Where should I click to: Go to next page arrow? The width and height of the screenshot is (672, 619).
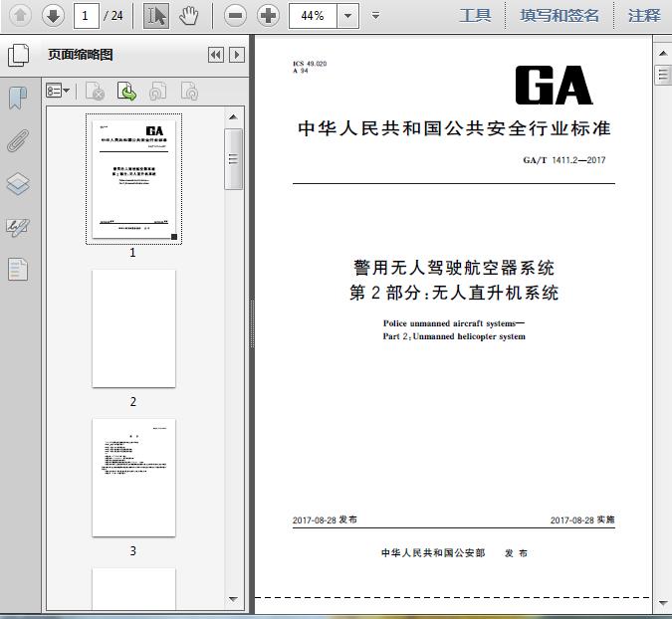[x=53, y=16]
